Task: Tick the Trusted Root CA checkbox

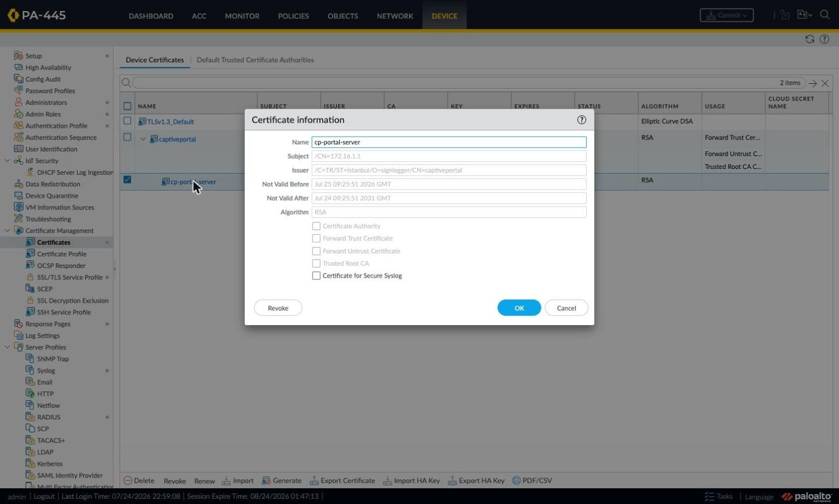Action: point(316,263)
